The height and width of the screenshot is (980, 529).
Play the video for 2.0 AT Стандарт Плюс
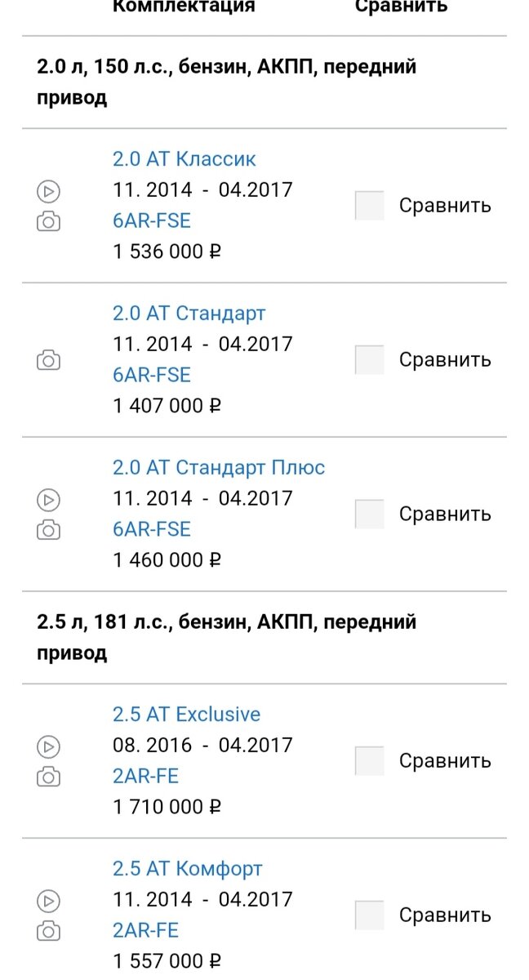pos(48,498)
